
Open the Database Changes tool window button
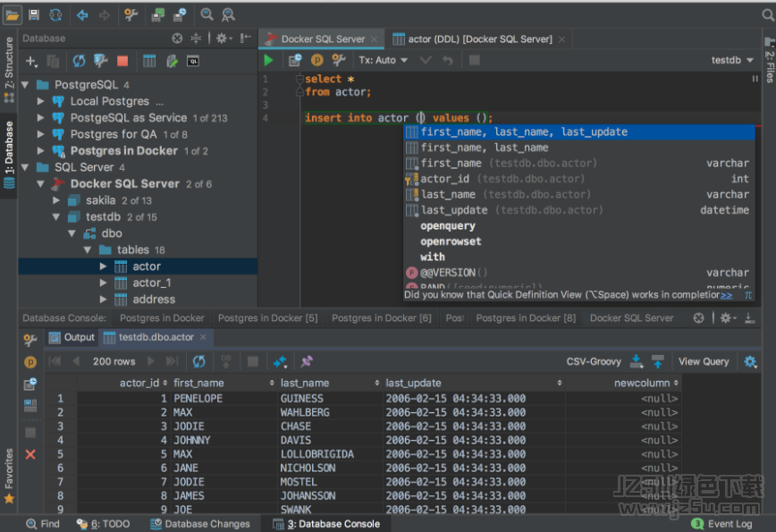(x=200, y=524)
